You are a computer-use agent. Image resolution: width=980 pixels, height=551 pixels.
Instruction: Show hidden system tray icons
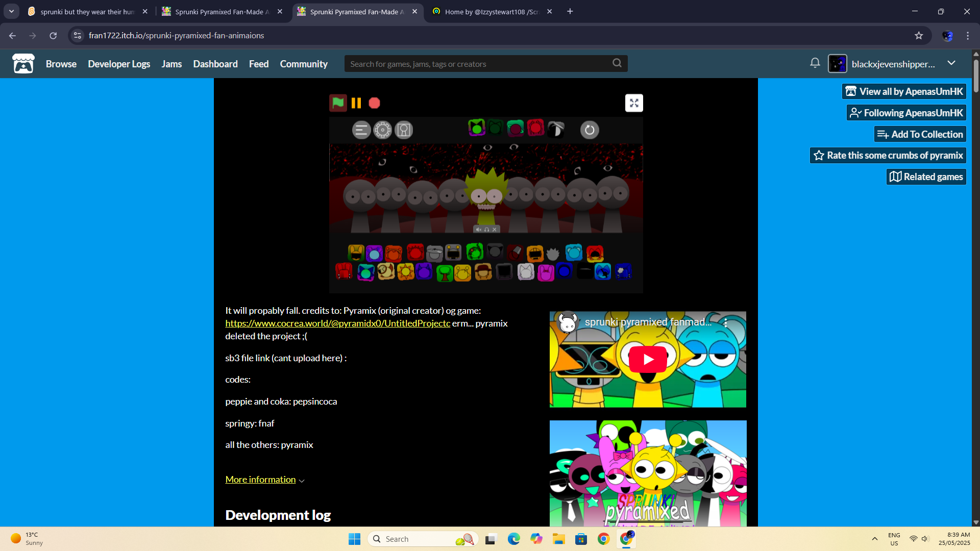875,539
